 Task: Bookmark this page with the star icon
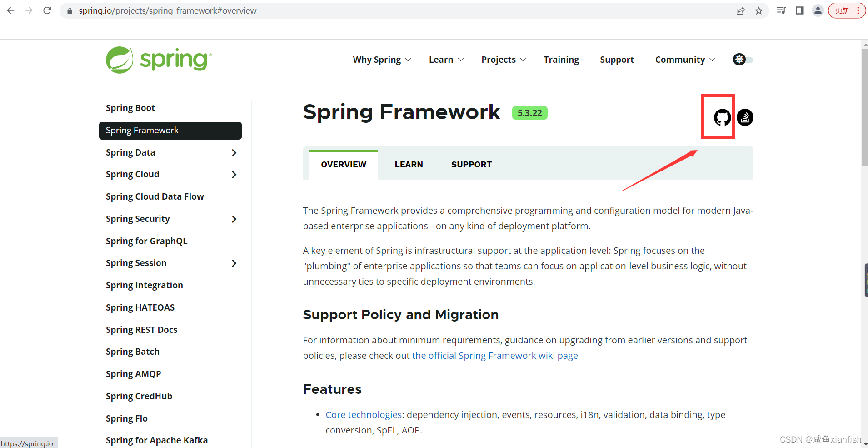click(759, 10)
